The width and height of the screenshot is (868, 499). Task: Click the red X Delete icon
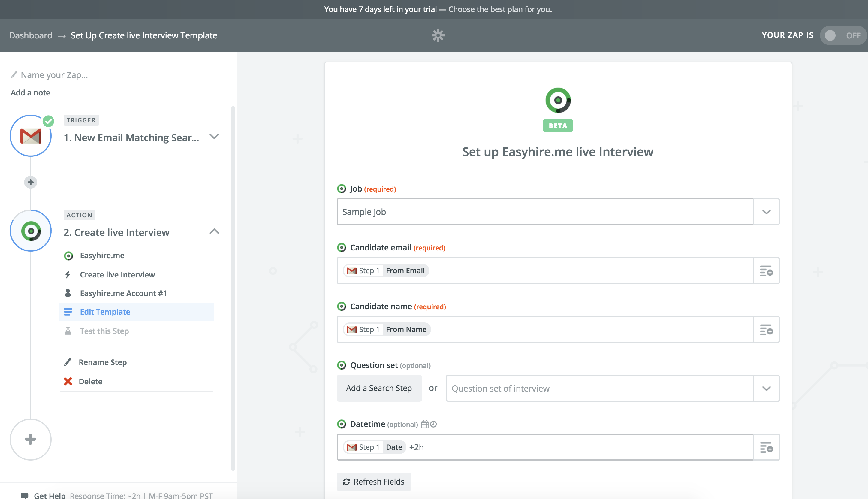pyautogui.click(x=68, y=381)
